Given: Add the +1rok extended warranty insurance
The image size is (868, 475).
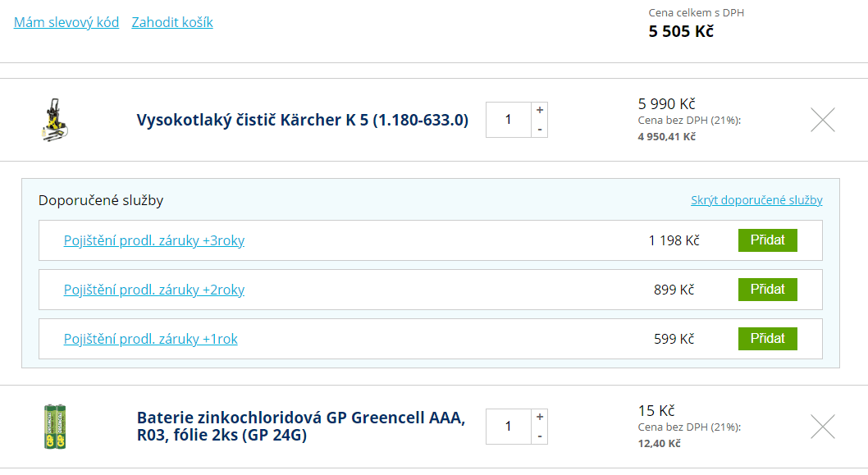Looking at the screenshot, I should click(767, 338).
